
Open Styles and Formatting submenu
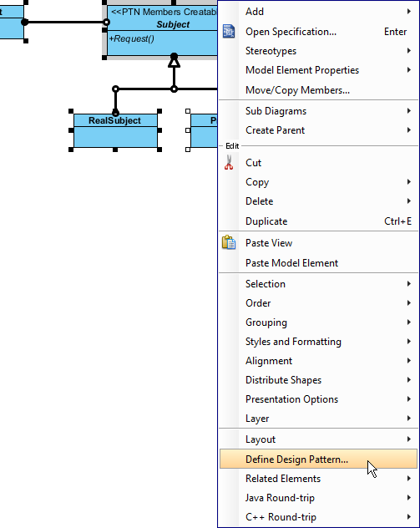(x=318, y=342)
